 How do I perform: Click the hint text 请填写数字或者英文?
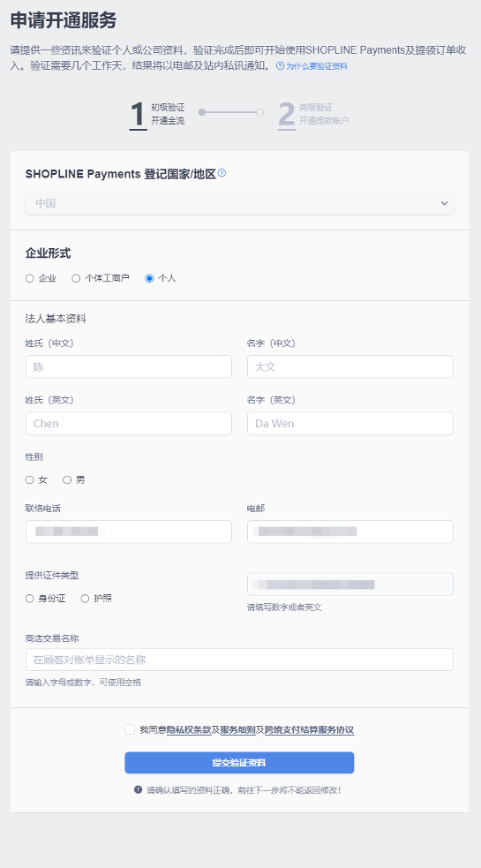coord(284,608)
